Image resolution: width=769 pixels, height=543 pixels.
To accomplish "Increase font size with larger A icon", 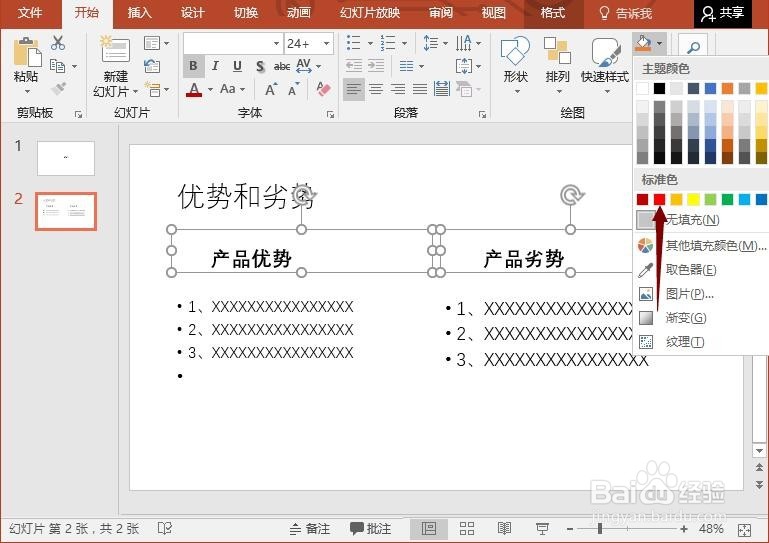I will coord(271,89).
